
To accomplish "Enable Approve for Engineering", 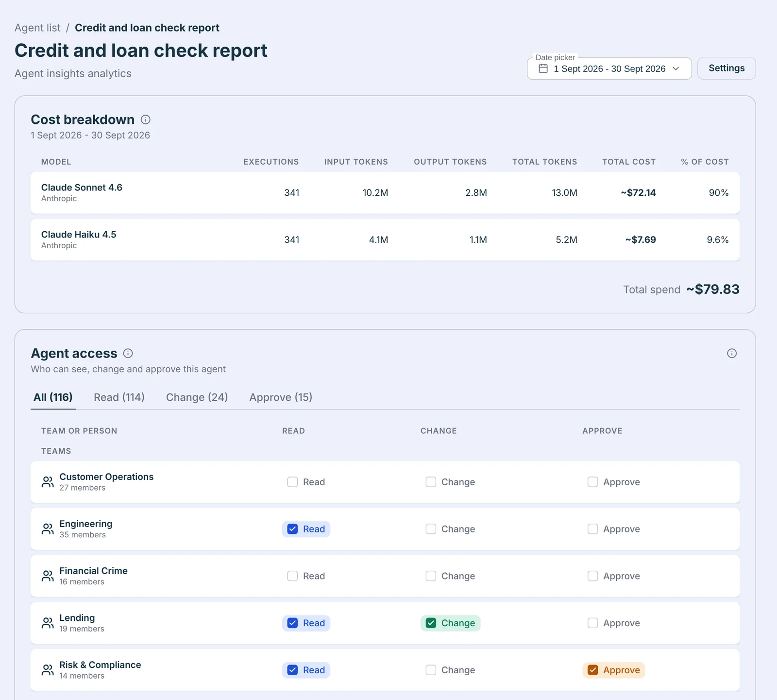I will 592,529.
